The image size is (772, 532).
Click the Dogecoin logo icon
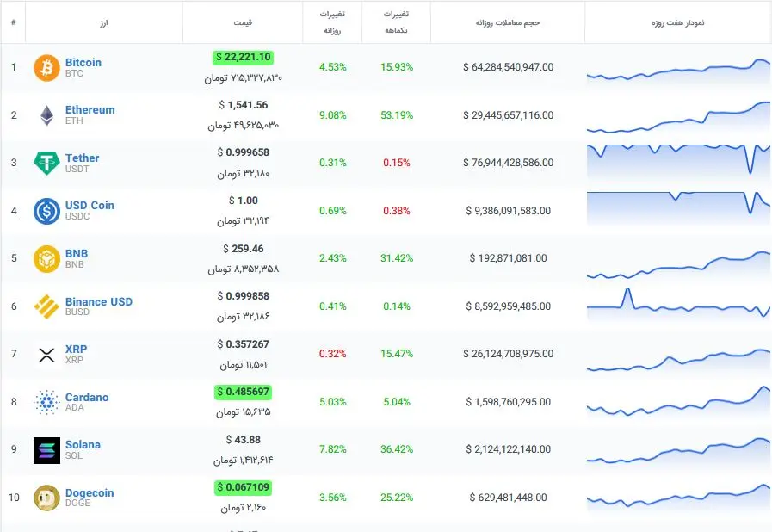(46, 498)
